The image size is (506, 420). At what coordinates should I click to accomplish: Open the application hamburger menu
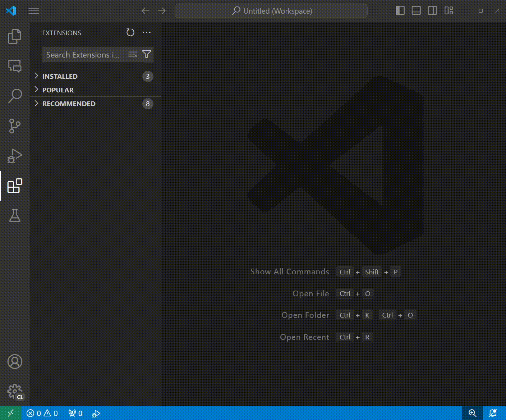tap(33, 11)
